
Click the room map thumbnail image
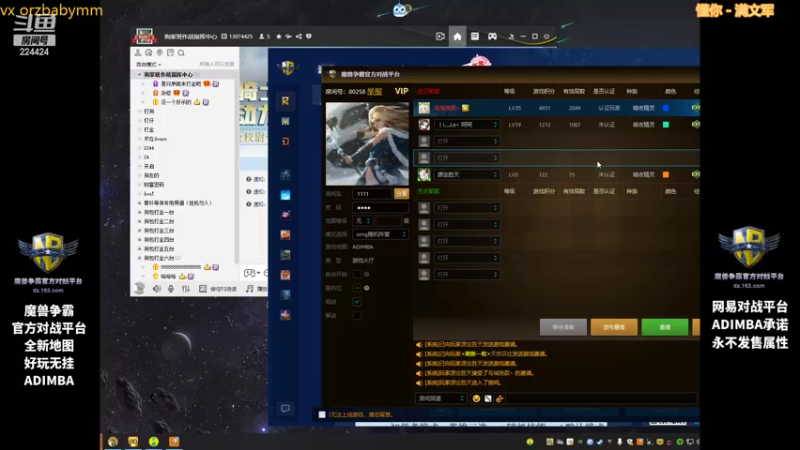point(367,144)
